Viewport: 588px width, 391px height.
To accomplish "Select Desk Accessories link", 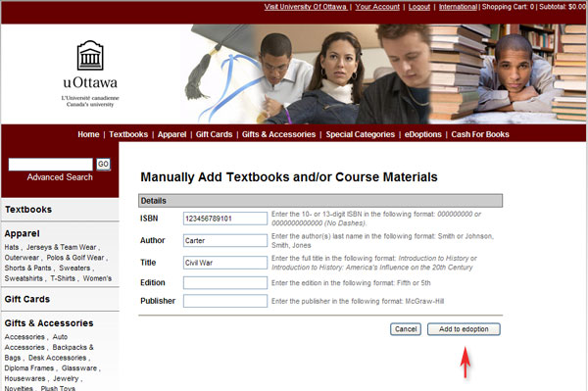I will point(58,358).
